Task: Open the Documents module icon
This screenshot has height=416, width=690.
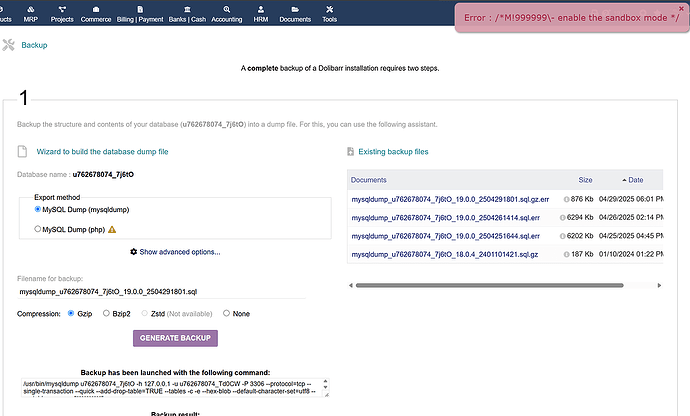Action: click(295, 9)
